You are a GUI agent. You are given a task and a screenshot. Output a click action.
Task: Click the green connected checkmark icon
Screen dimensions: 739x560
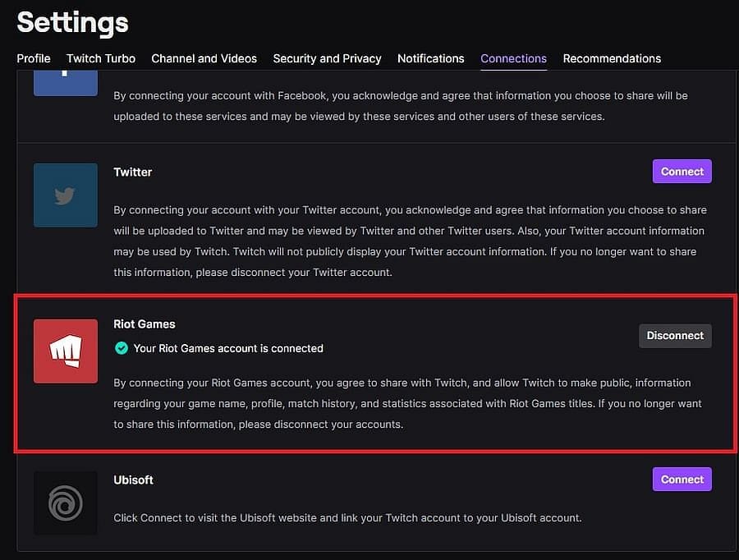click(122, 348)
